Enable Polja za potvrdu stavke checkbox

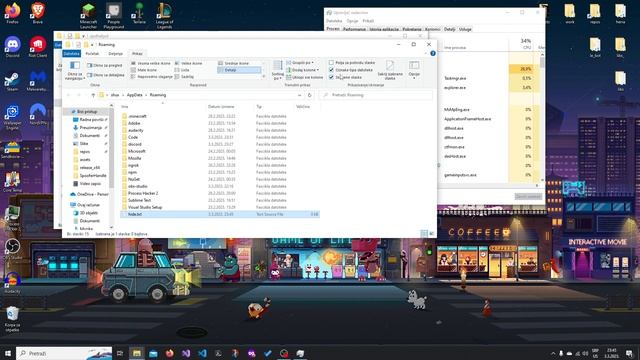click(331, 62)
